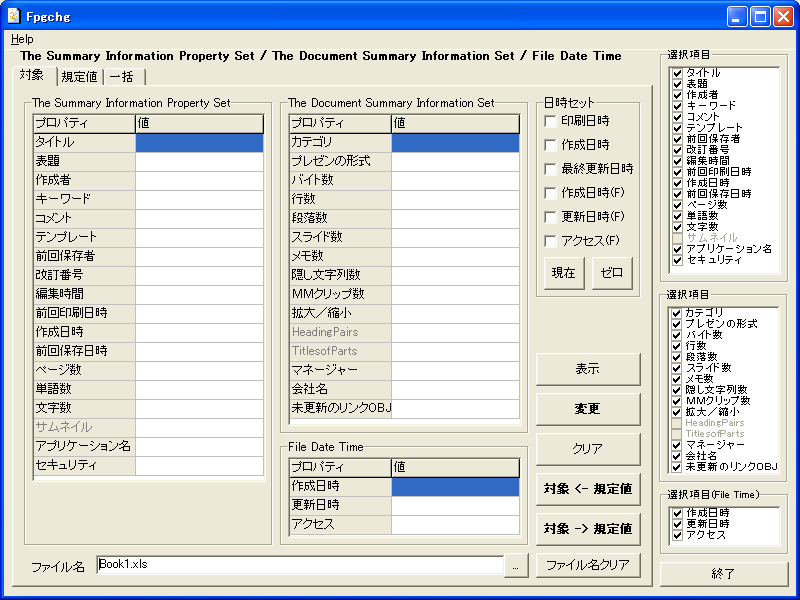Click the 変更 button
Image resolution: width=800 pixels, height=600 pixels.
[x=588, y=409]
